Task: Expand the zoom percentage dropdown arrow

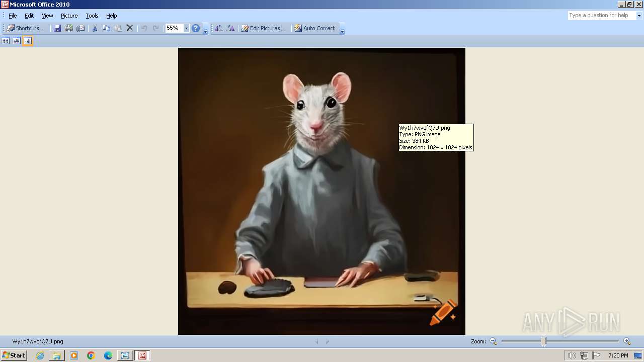Action: (x=186, y=28)
